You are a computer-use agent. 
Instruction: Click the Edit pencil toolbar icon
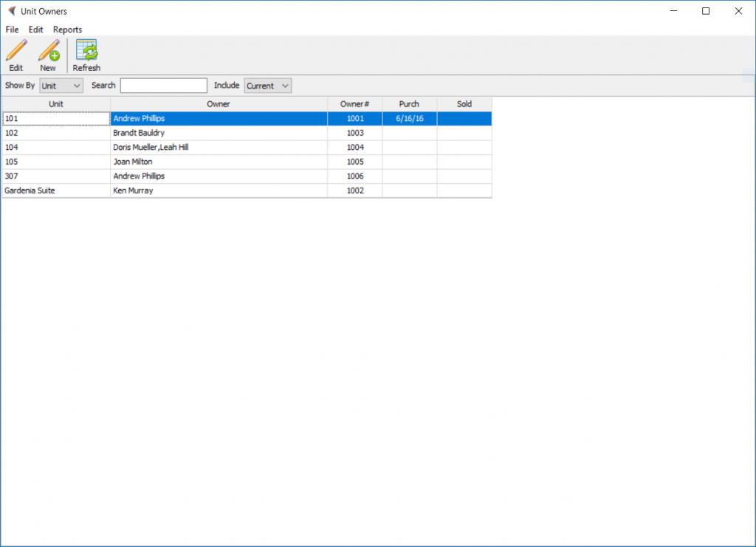click(16, 52)
